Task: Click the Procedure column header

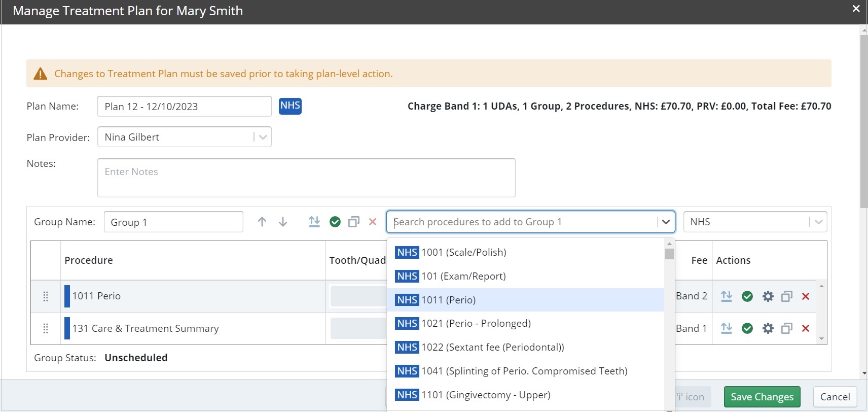Action: [89, 260]
